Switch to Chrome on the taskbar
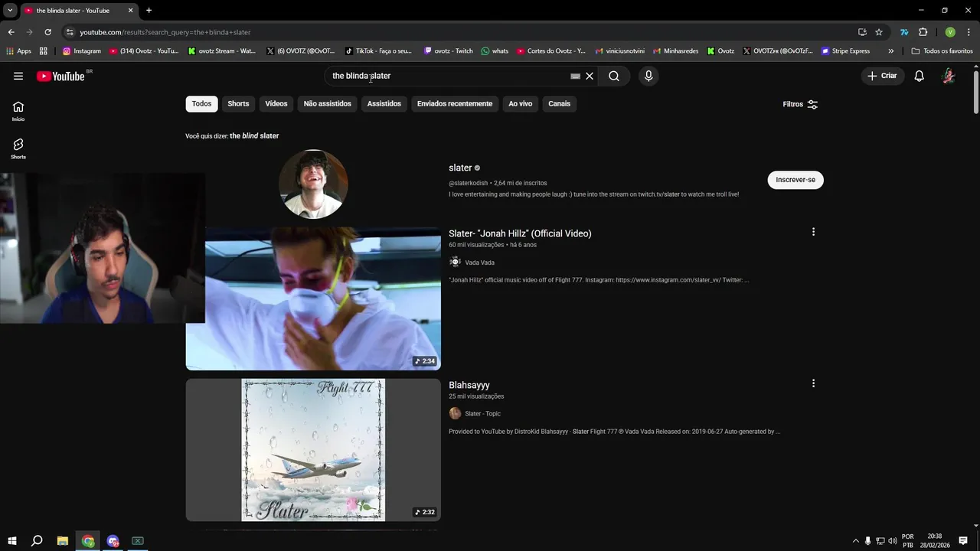Screen dimensions: 980x551 coord(88,541)
